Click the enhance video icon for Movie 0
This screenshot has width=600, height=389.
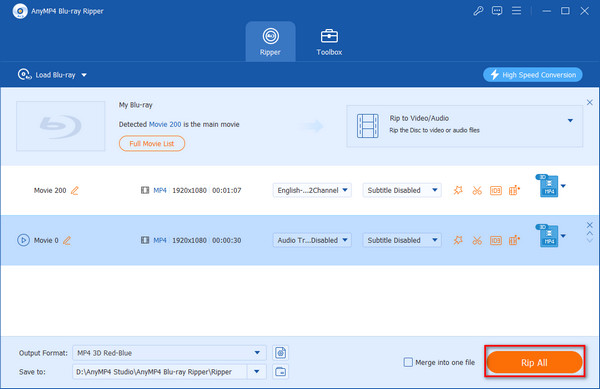coord(514,241)
